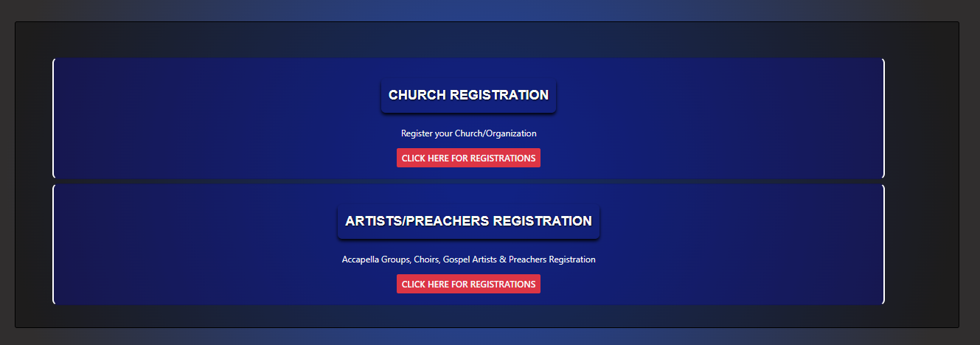
Task: Click the Accapella Groups, Choirs description line
Action: (468, 259)
